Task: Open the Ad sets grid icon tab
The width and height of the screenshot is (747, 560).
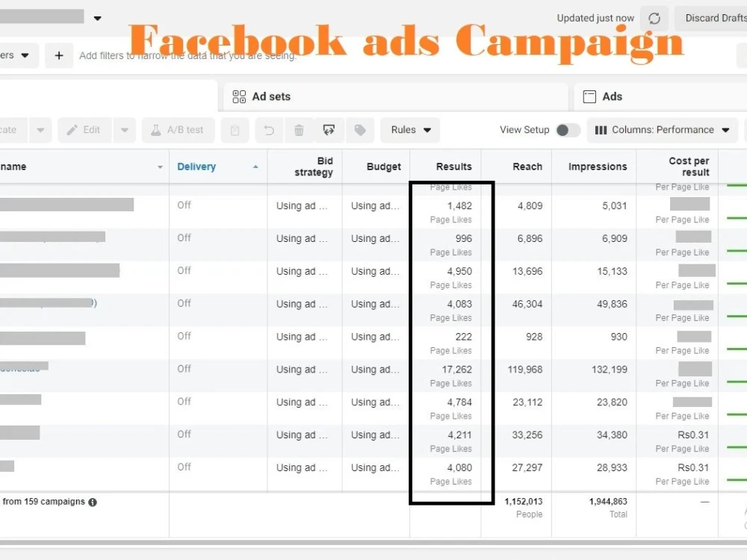Action: (239, 96)
